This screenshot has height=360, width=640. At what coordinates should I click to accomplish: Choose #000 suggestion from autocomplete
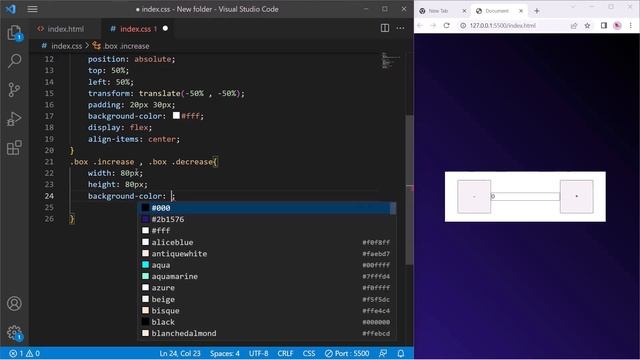tap(264, 208)
